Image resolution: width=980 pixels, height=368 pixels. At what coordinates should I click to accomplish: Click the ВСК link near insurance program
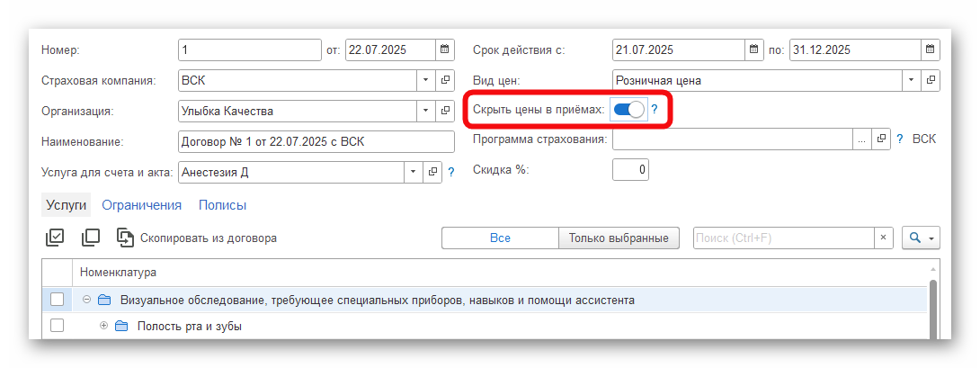(x=924, y=139)
